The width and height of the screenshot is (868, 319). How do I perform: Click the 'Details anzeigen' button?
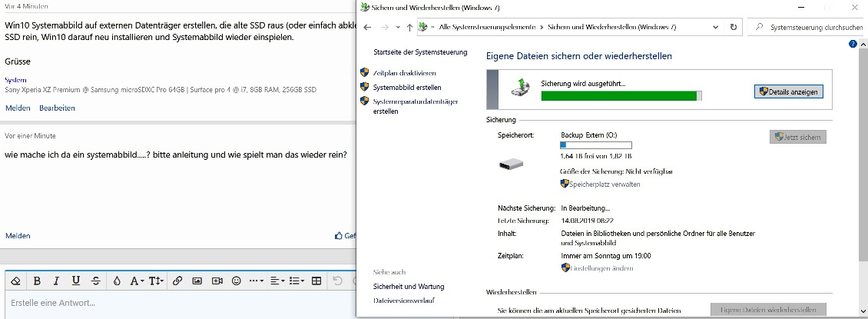tap(788, 92)
